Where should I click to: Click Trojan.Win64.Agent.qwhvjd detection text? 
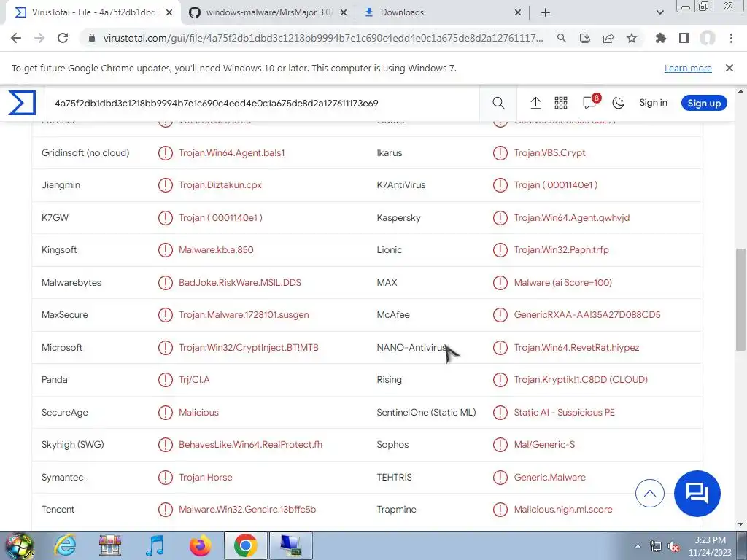[x=572, y=217]
